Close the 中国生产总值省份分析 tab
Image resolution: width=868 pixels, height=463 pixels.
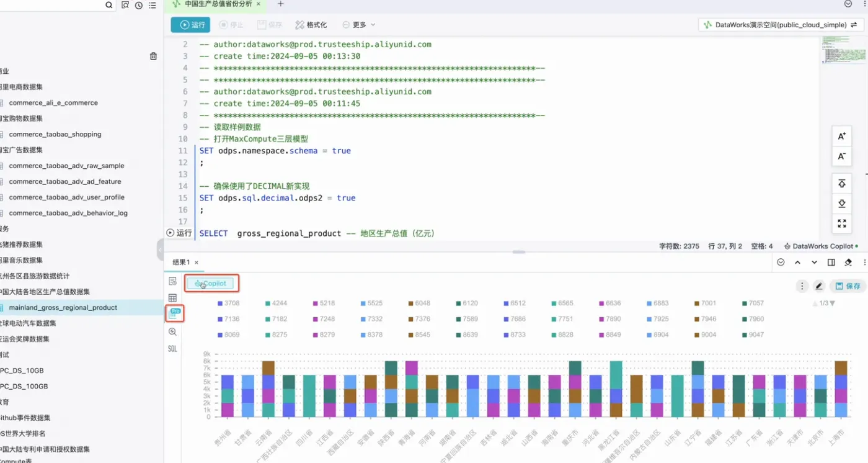pyautogui.click(x=259, y=4)
